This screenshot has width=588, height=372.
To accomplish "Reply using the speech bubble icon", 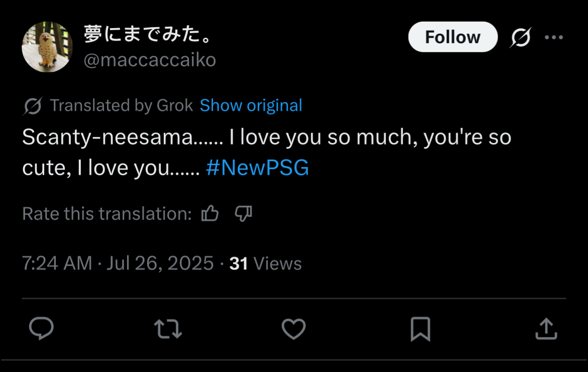I will 41,328.
